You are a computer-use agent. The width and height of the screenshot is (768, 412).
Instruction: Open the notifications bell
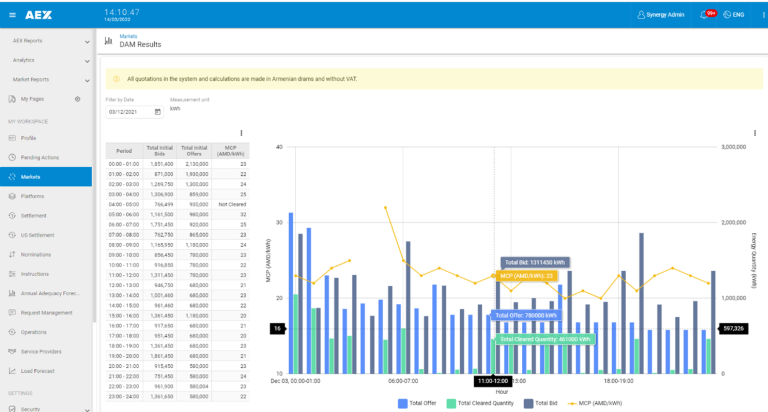(x=704, y=15)
